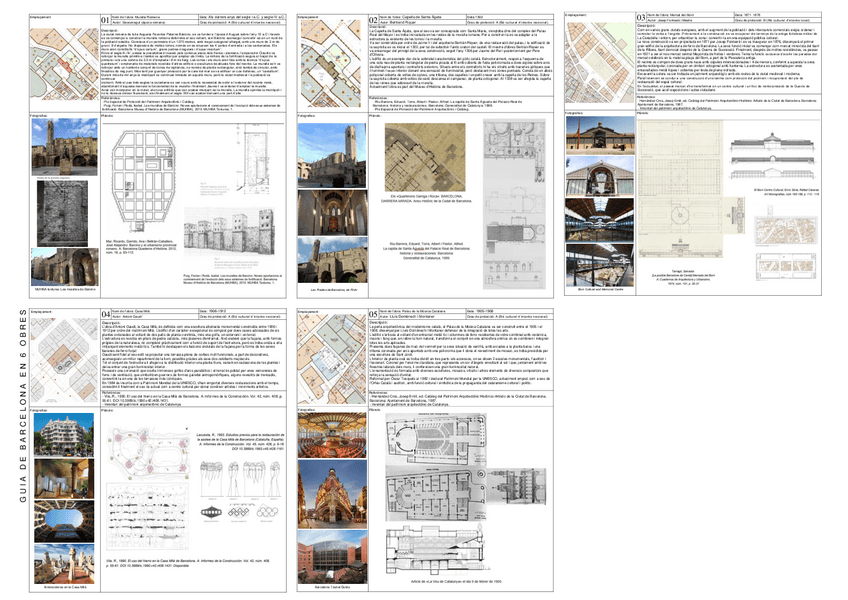Click the 01 panel number badge
The image size is (848, 600).
coord(104,17)
